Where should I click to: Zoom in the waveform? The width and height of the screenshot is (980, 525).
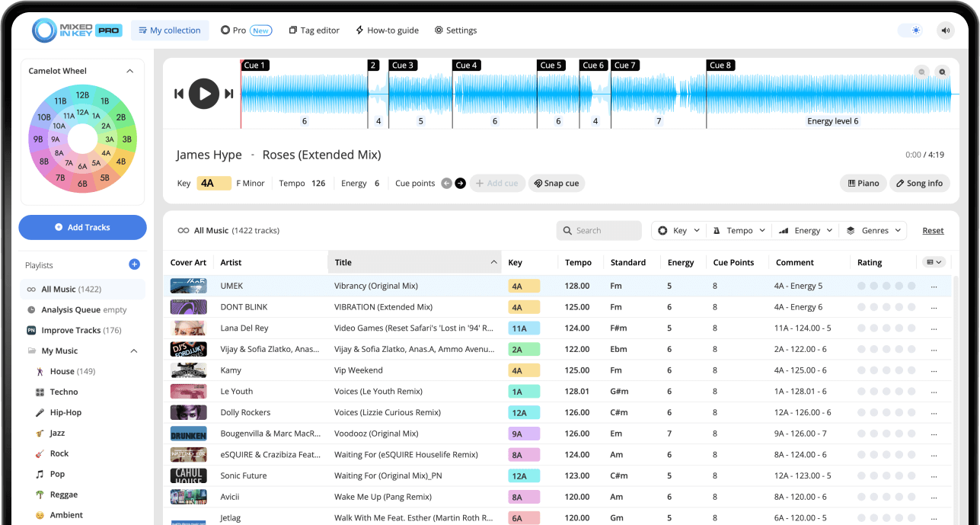pyautogui.click(x=942, y=72)
